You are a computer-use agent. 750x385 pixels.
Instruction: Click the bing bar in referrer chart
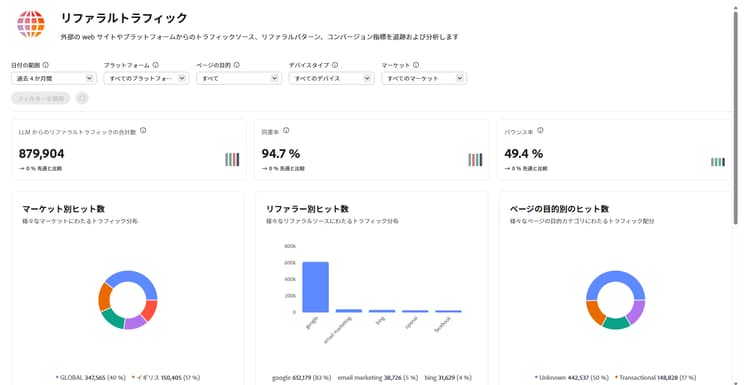[382, 311]
